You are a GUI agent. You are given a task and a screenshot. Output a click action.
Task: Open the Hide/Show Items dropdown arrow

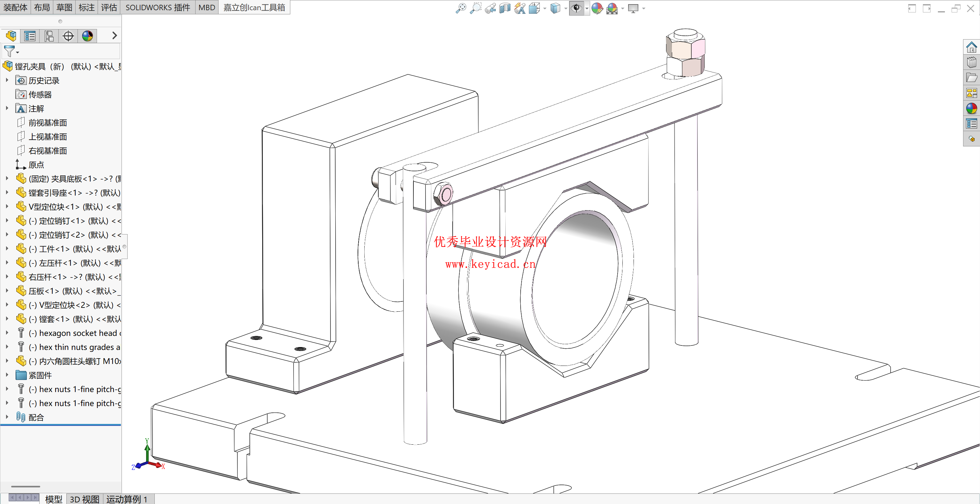coord(587,8)
